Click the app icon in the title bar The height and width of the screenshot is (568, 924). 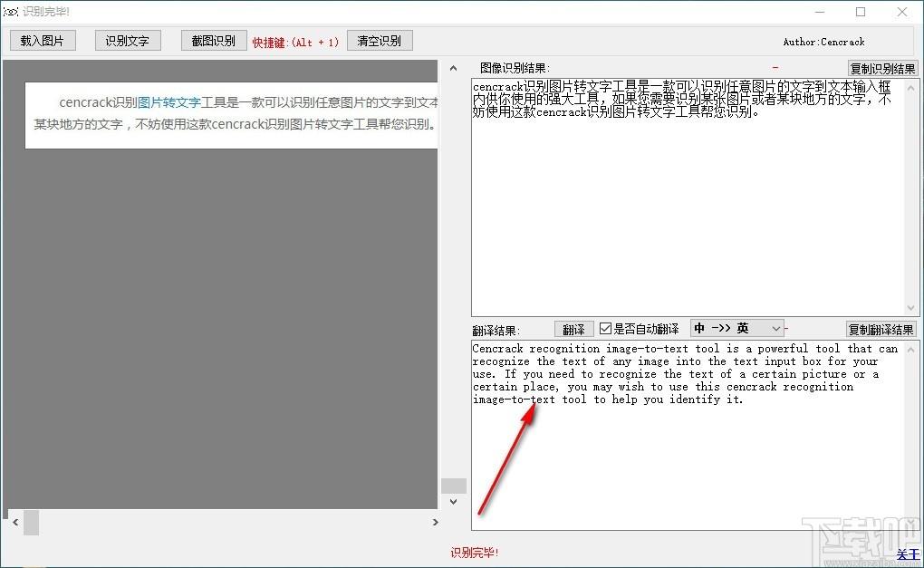tap(10, 12)
